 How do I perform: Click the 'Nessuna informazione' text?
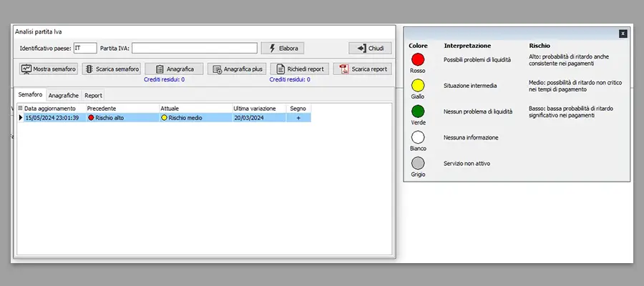pos(471,137)
